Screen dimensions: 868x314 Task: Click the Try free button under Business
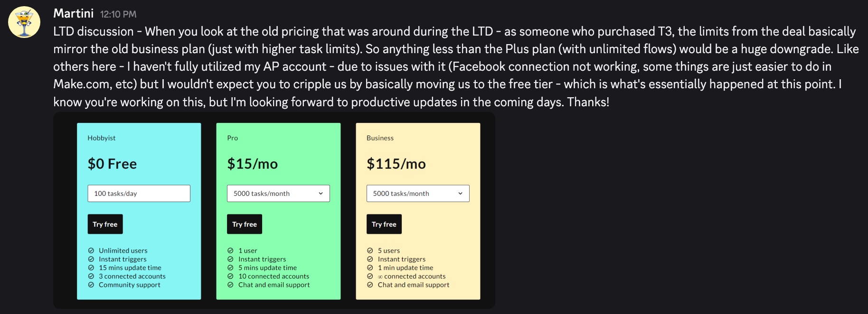[384, 224]
